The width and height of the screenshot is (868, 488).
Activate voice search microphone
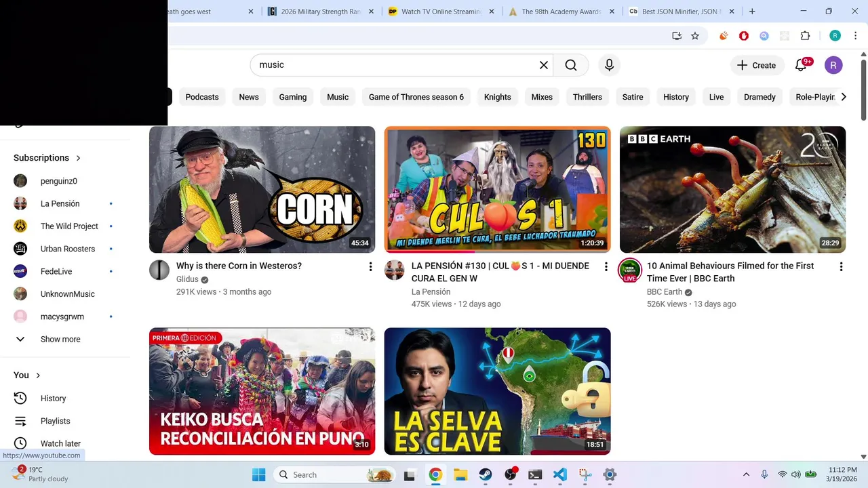tap(609, 65)
